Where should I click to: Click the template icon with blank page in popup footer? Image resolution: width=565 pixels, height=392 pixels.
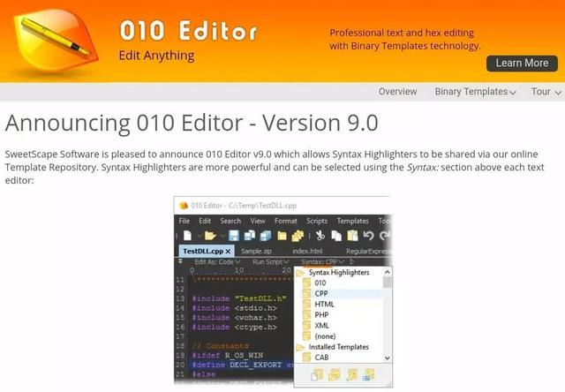[317, 375]
